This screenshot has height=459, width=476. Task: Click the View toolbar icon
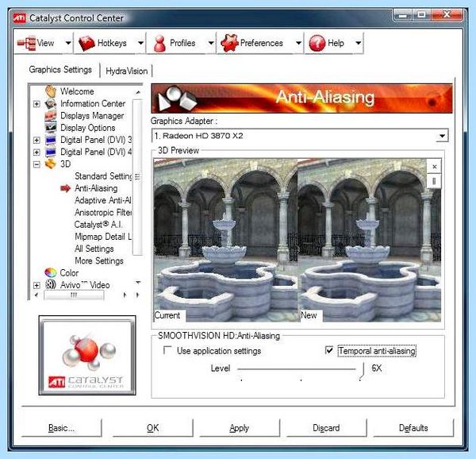point(26,43)
